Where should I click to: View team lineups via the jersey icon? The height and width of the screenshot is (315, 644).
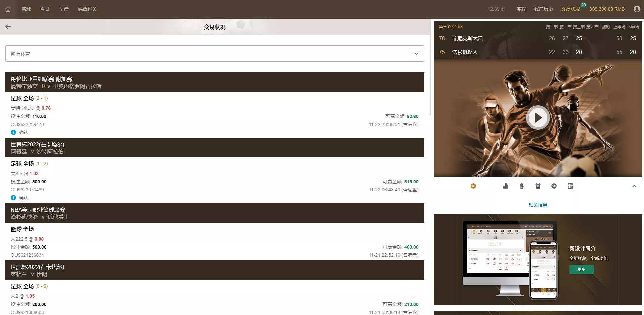[x=538, y=186]
